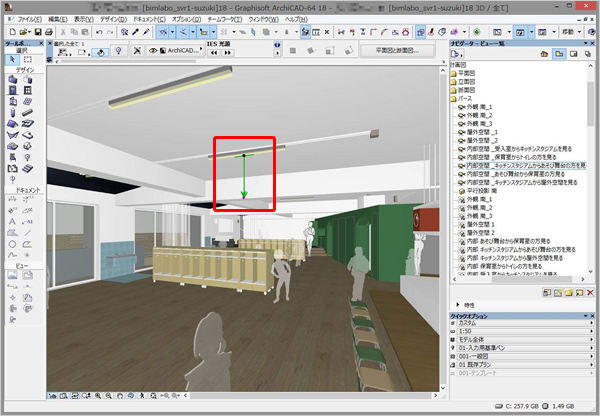This screenshot has height=416, width=600.
Task: Select the Circle/Arc tool in toolbox
Action: (13, 244)
